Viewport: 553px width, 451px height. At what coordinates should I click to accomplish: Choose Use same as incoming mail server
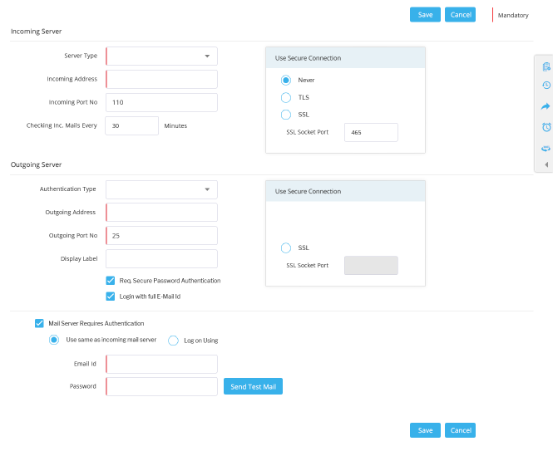coord(54,340)
